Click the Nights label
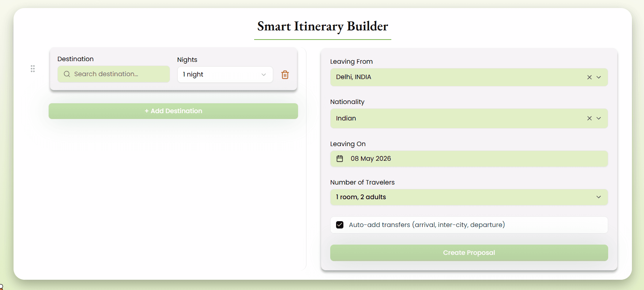Image resolution: width=644 pixels, height=290 pixels. tap(187, 60)
